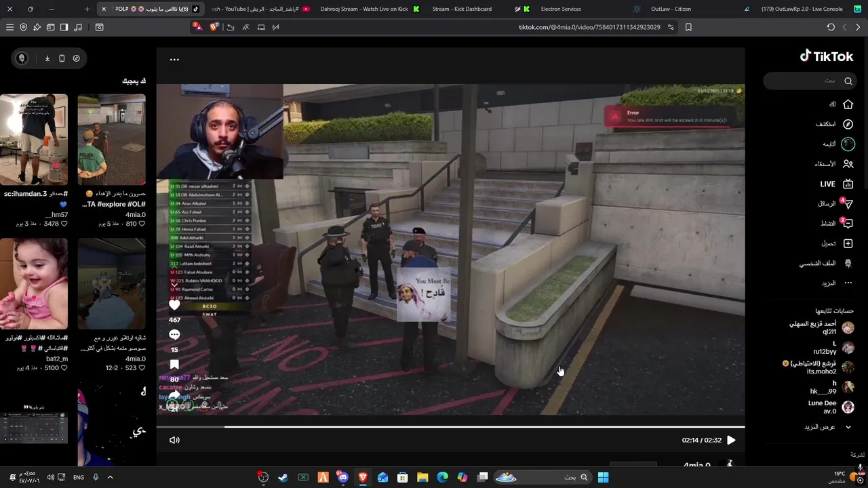Share the video with arrow icon
The image size is (868, 488).
[174, 394]
